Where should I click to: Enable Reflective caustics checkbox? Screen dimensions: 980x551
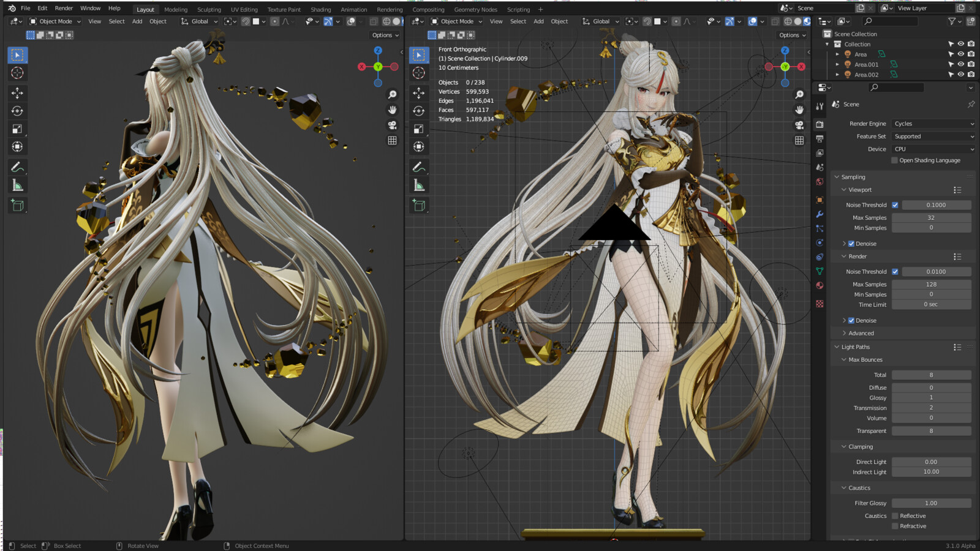(x=895, y=516)
